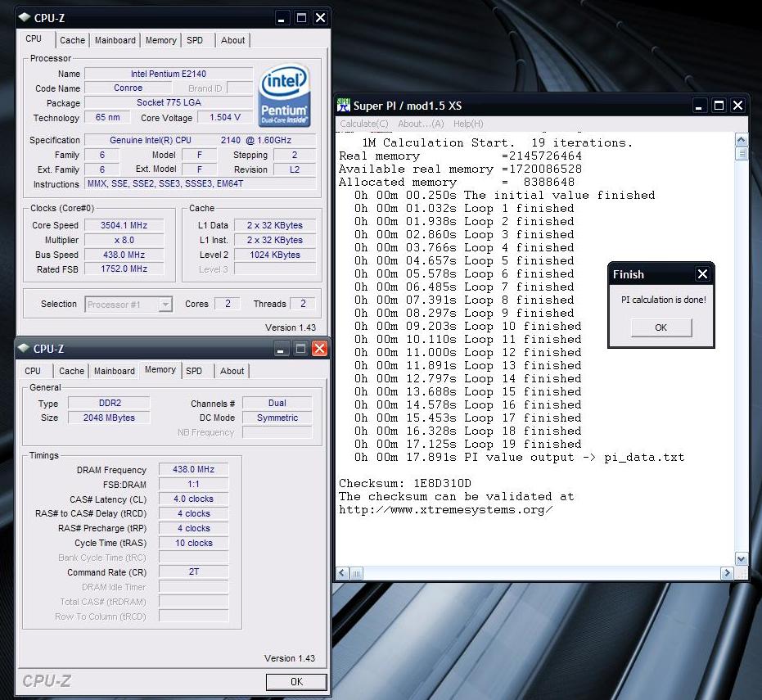Screen dimensions: 762x700
Task: Click the DC Mode value 'Symmetric'
Action: point(277,418)
